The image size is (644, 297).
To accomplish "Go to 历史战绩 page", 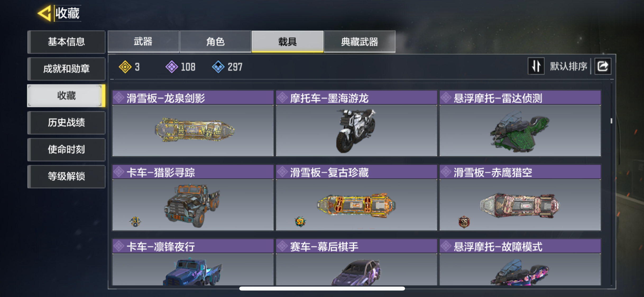I will click(x=66, y=123).
